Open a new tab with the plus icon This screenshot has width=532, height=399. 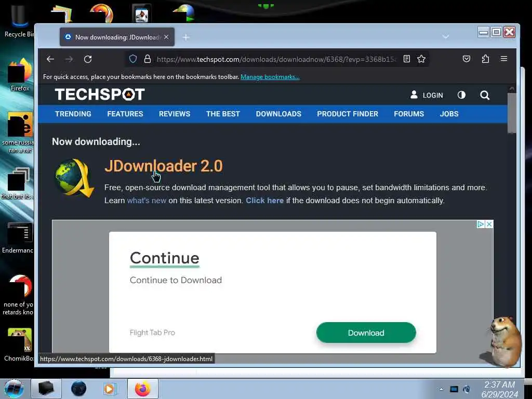185,37
